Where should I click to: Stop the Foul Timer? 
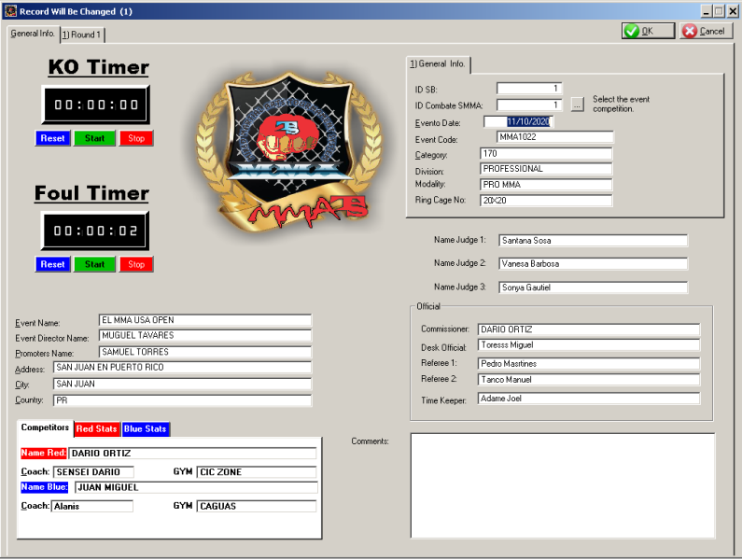tap(136, 264)
